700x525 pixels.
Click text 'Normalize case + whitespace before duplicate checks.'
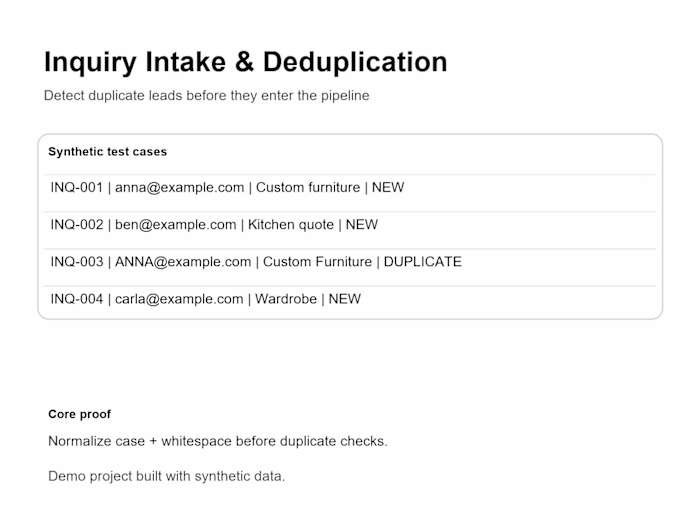(x=218, y=441)
